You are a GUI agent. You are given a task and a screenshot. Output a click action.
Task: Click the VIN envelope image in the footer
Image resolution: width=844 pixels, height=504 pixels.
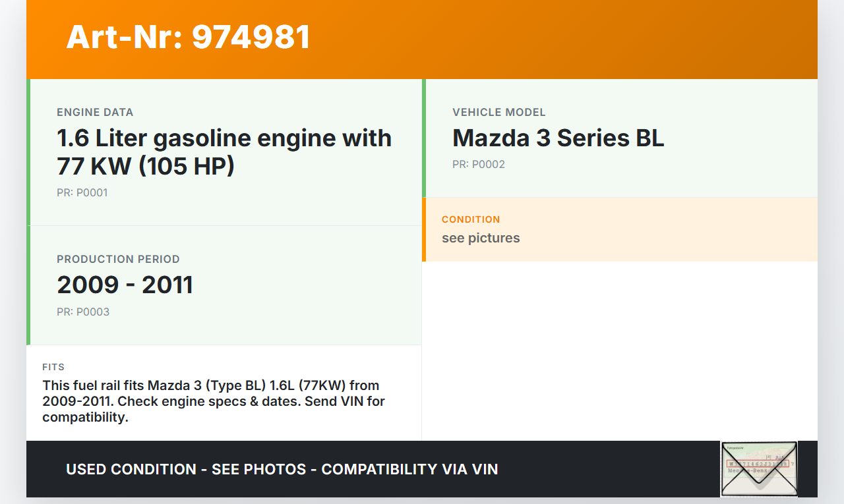[x=759, y=469]
